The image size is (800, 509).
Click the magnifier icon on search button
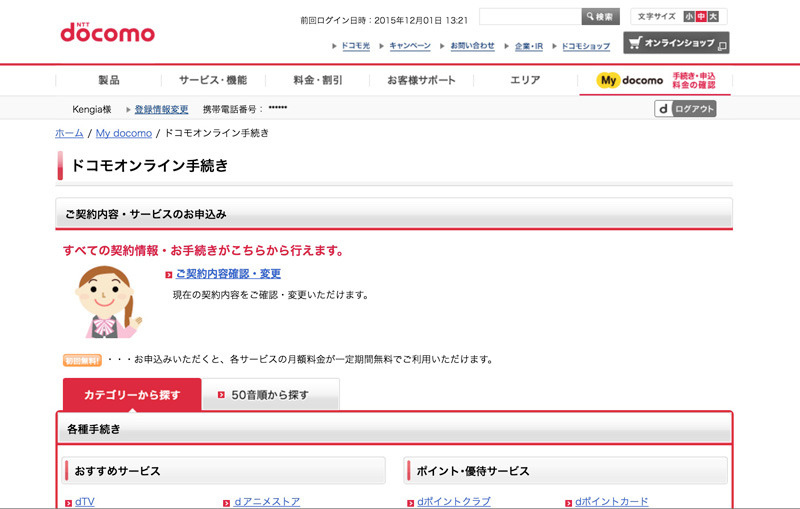[590, 16]
